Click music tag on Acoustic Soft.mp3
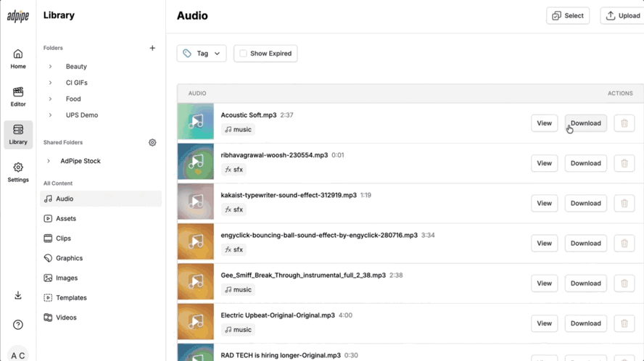This screenshot has width=644, height=361. coord(238,129)
